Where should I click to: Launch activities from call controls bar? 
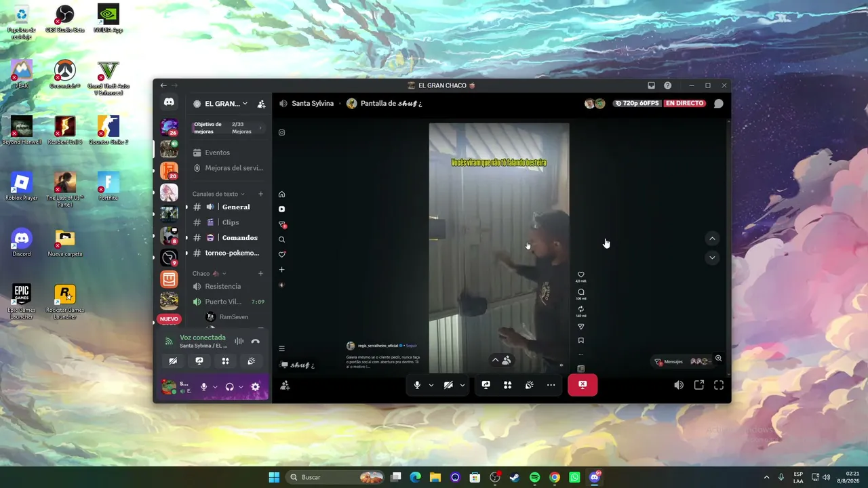507,385
